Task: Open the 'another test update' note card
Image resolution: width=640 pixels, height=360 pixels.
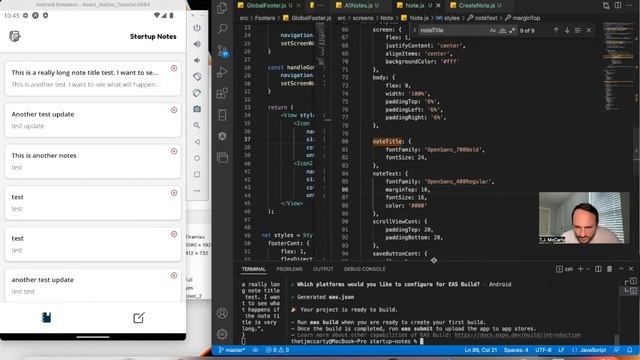Action: pos(93,285)
